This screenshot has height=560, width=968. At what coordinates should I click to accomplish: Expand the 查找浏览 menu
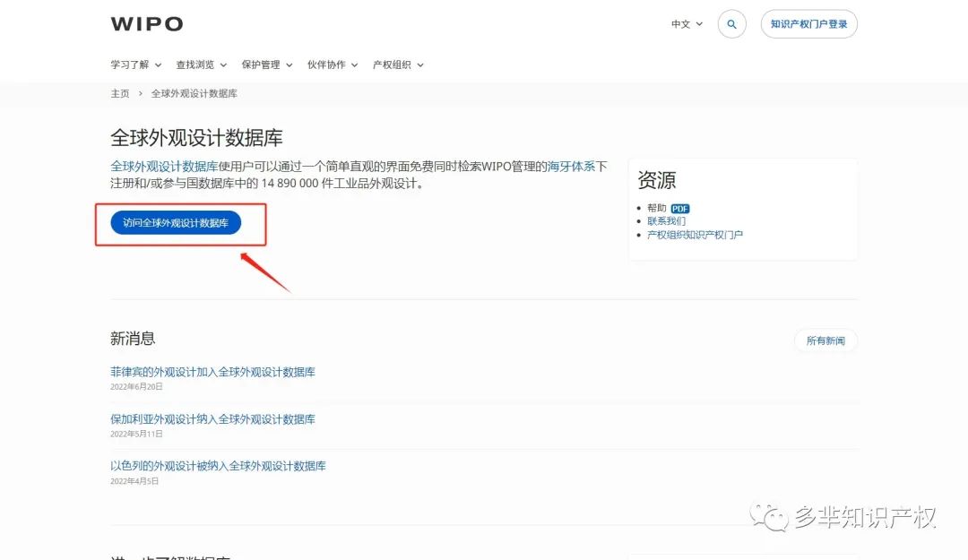(x=202, y=65)
